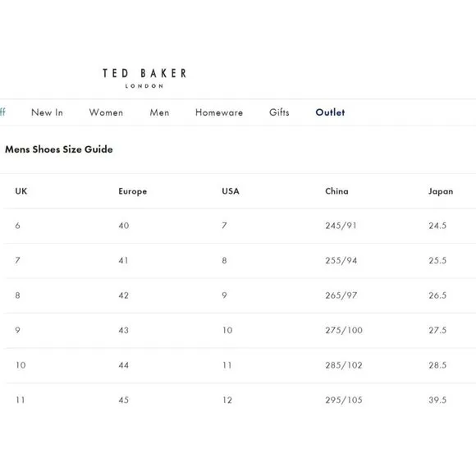Visit the Outlet section

pyautogui.click(x=330, y=112)
